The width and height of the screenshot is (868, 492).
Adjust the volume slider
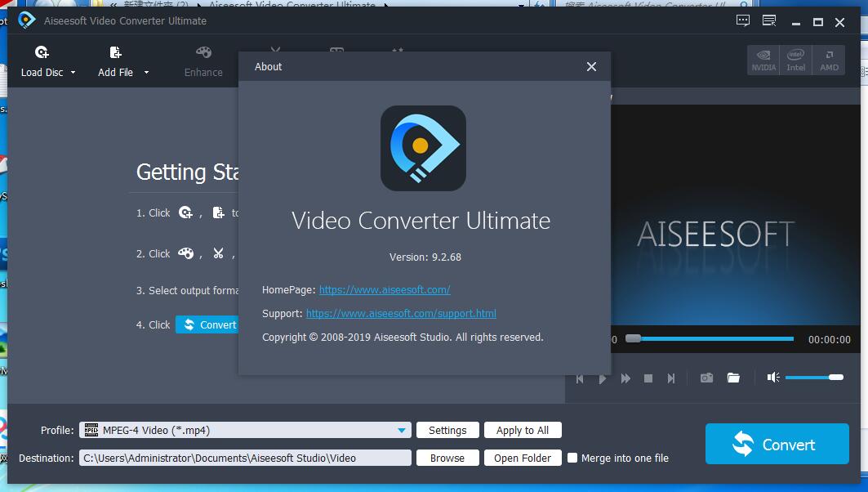pos(814,378)
